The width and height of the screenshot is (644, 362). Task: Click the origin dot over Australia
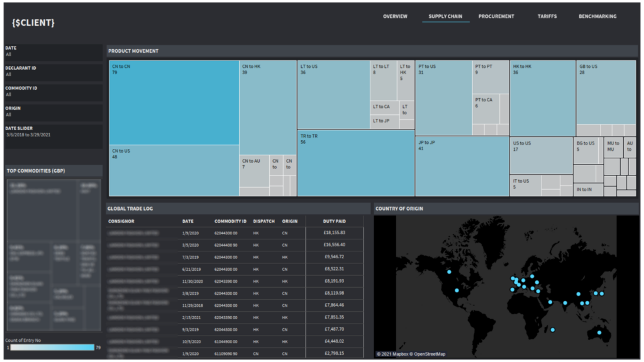[599, 332]
